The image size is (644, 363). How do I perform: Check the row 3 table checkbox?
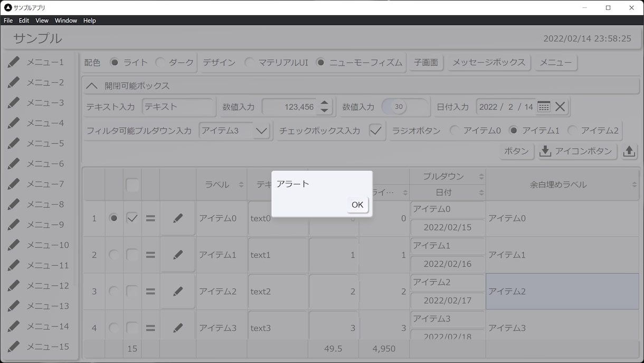pos(132,291)
